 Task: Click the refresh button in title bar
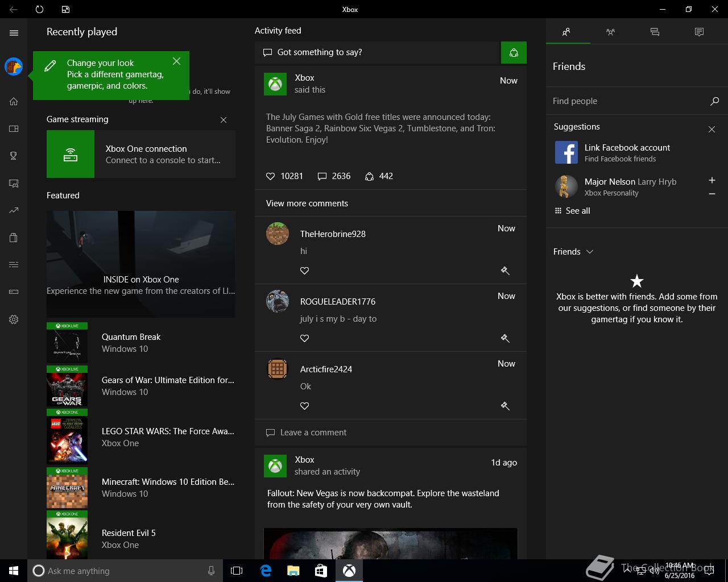pos(39,9)
